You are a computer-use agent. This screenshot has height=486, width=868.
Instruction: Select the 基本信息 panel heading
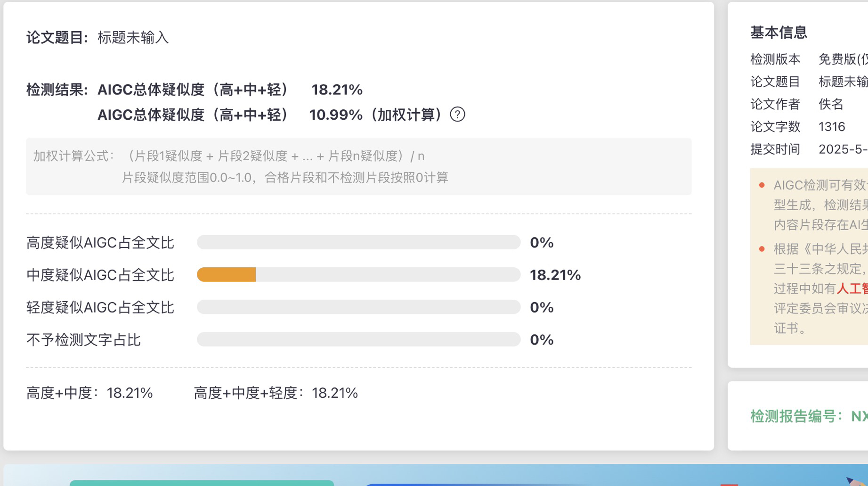pyautogui.click(x=779, y=33)
